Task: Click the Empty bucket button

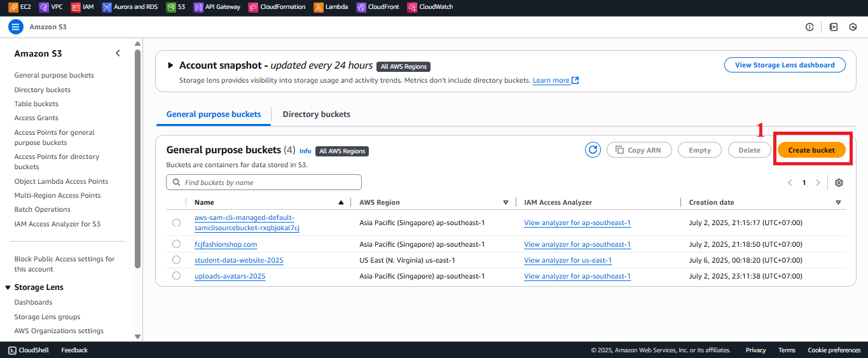Action: [x=699, y=150]
